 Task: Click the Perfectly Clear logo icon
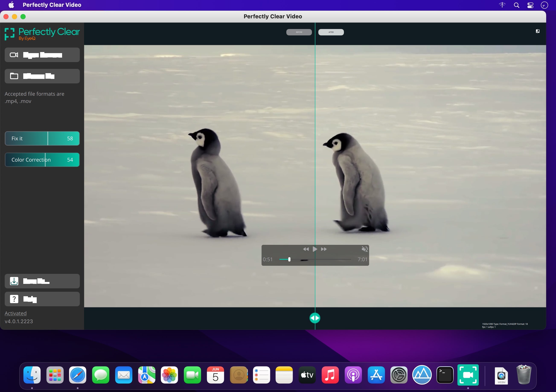coord(9,34)
